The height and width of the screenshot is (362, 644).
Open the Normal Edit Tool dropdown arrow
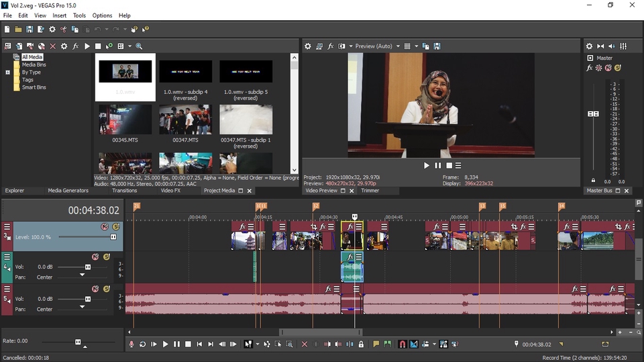[258, 344]
